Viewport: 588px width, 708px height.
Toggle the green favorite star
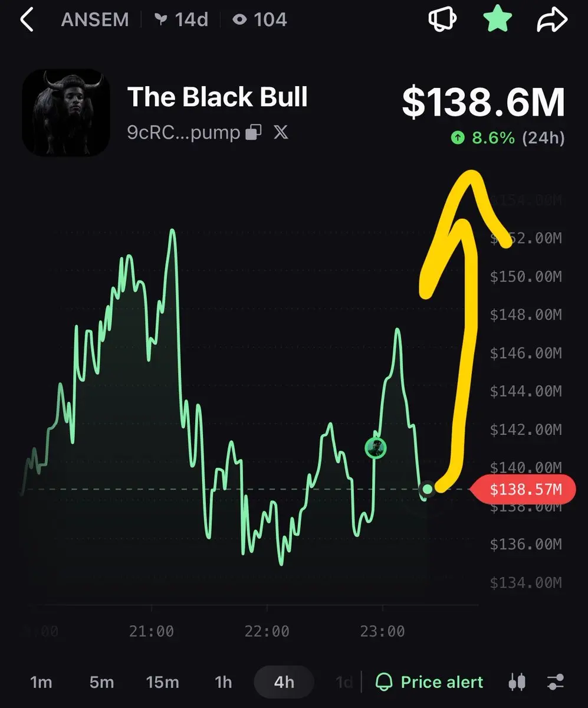point(497,19)
